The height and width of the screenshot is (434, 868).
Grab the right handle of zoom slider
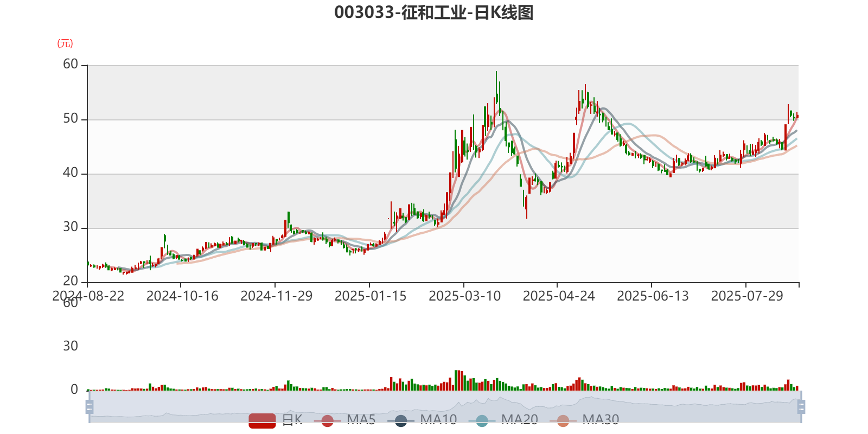801,406
